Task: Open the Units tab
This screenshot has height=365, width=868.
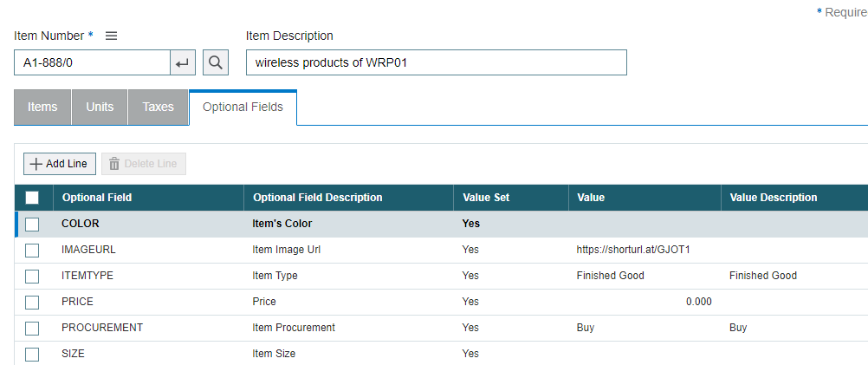Action: coord(100,108)
